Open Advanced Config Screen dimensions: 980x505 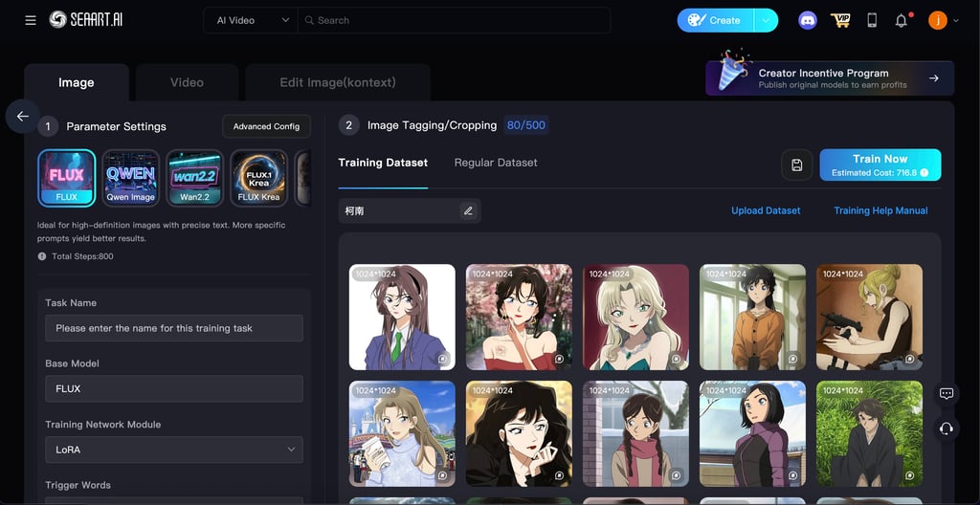click(x=266, y=126)
